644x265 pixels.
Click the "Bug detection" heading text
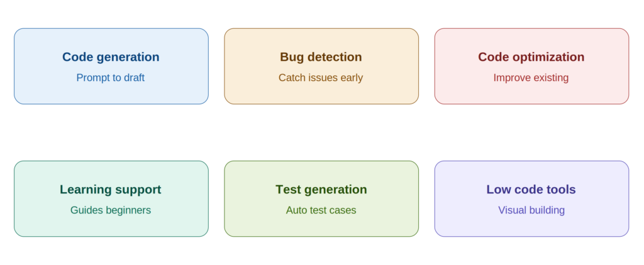click(x=321, y=57)
